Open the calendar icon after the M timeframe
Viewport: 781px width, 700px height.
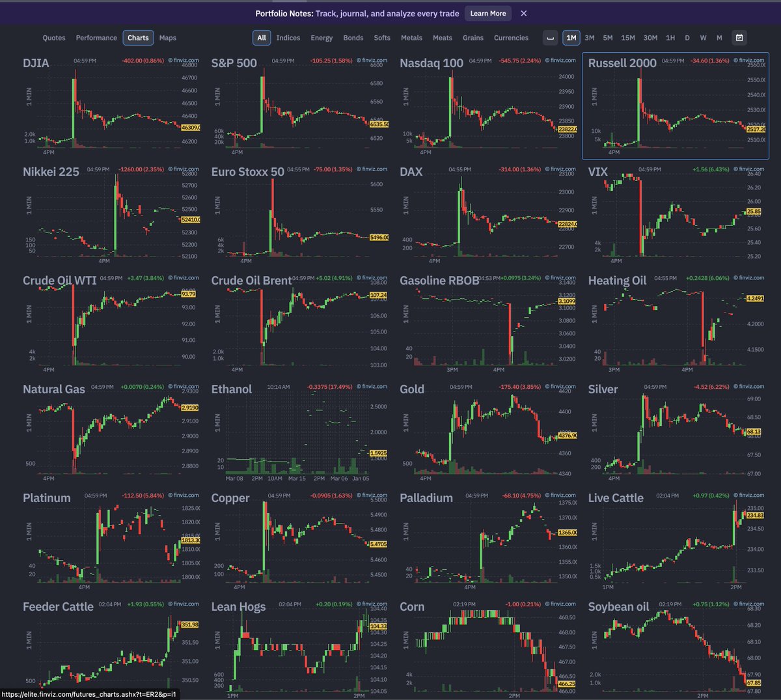(x=739, y=38)
